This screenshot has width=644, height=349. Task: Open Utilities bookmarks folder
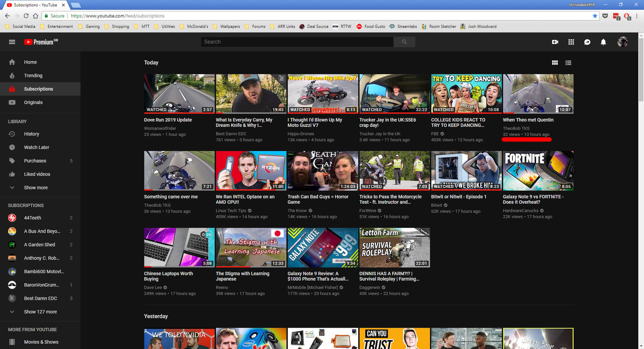click(x=164, y=27)
